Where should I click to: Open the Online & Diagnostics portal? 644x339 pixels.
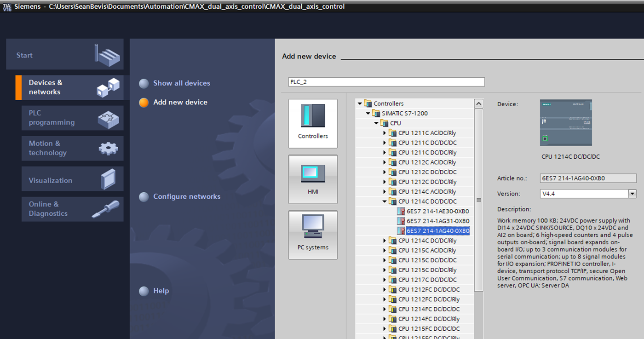[x=72, y=209]
